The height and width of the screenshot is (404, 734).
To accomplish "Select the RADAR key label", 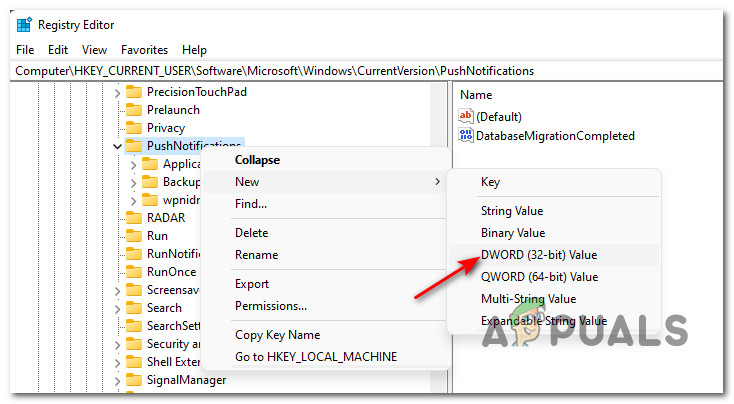I will click(x=166, y=218).
